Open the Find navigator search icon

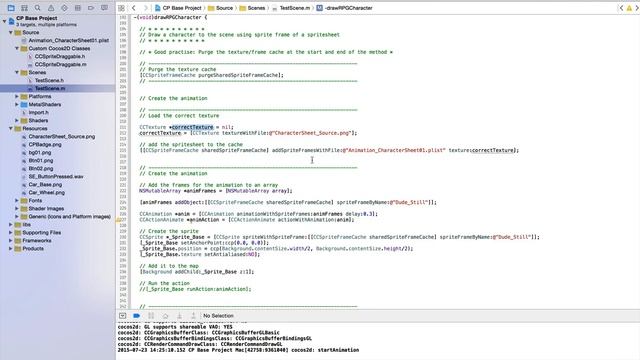(x=38, y=8)
